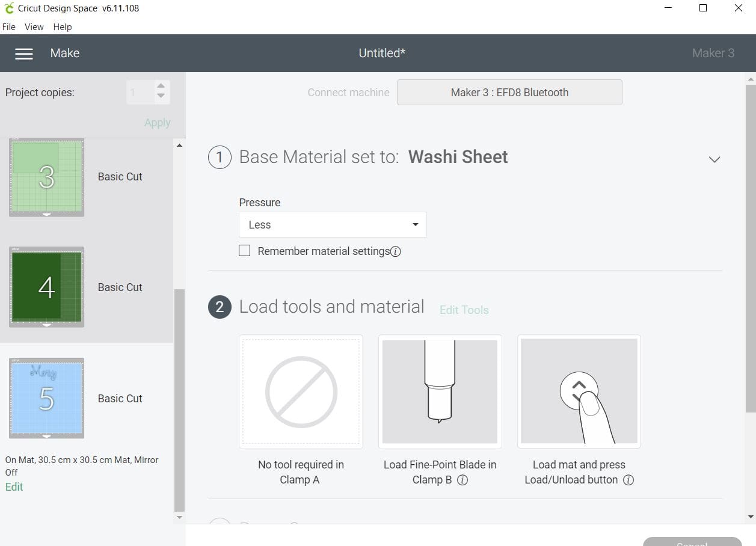
Task: Click the Load/Unload button illustration
Action: tap(579, 391)
